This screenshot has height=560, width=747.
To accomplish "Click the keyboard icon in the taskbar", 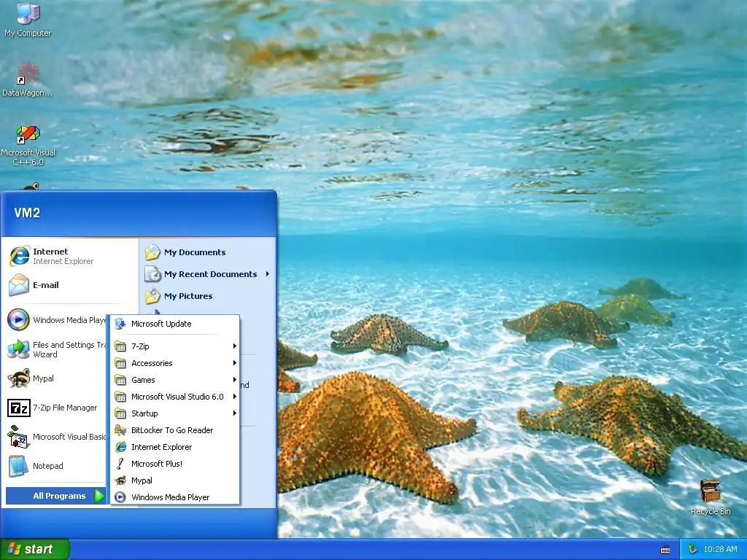I will coord(665,550).
